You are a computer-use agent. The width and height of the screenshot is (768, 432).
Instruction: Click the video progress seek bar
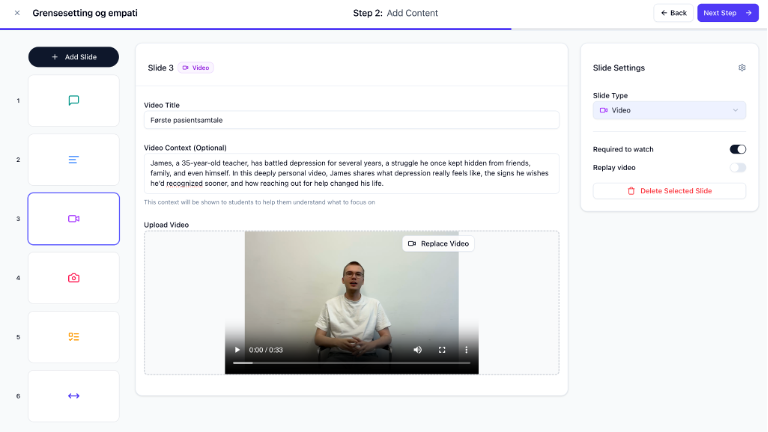click(x=351, y=363)
